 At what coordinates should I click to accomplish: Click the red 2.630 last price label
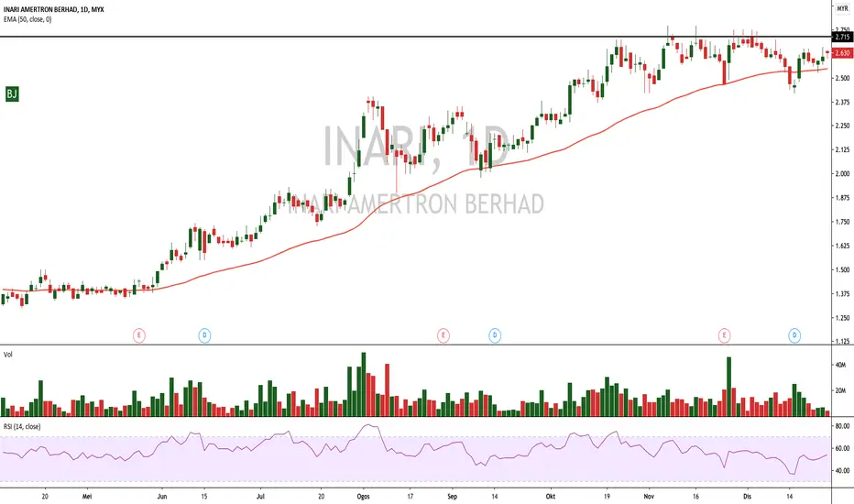tap(842, 53)
